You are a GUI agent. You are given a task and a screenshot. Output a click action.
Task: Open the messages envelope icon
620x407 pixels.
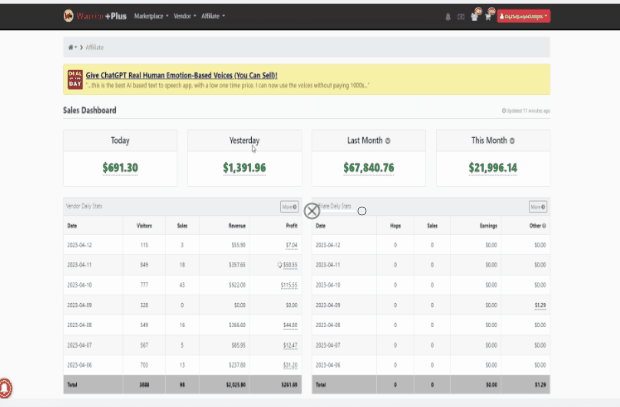point(460,16)
